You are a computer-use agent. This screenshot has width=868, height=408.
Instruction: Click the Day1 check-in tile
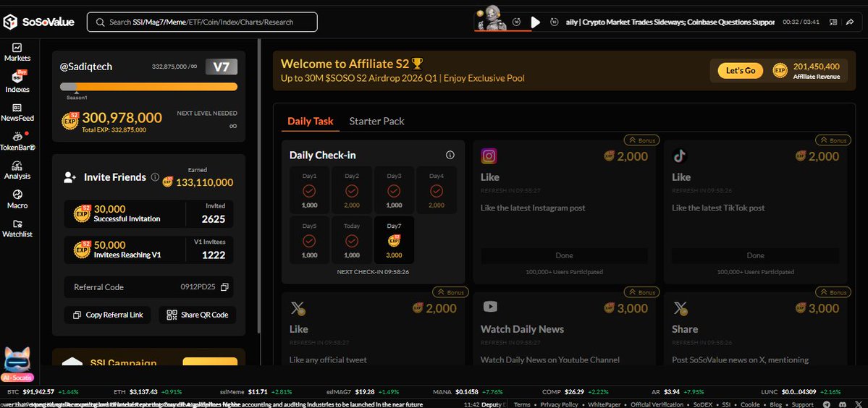pyautogui.click(x=309, y=190)
